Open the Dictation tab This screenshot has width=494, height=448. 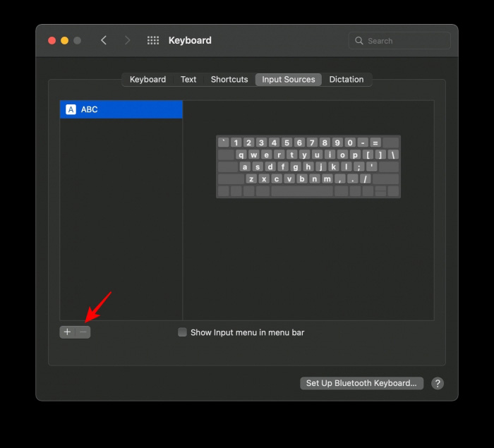click(x=347, y=80)
